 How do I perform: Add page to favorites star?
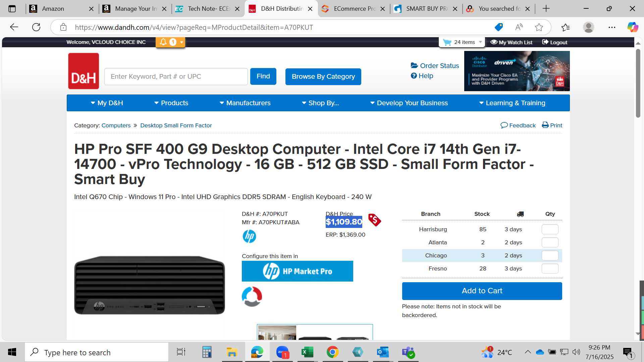tap(539, 27)
